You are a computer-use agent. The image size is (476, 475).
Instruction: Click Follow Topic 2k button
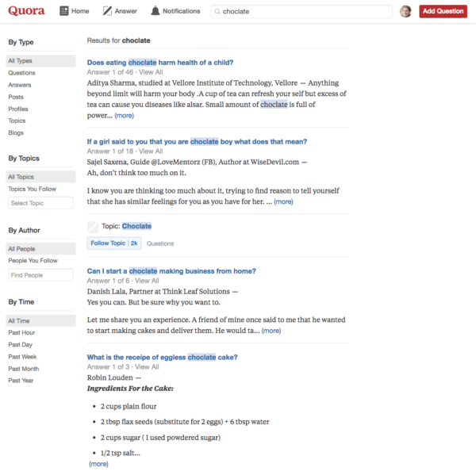114,243
